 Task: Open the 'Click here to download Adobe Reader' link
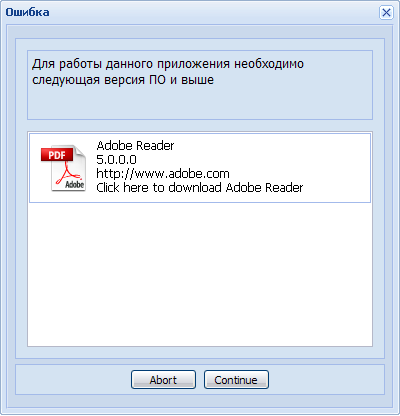(199, 188)
